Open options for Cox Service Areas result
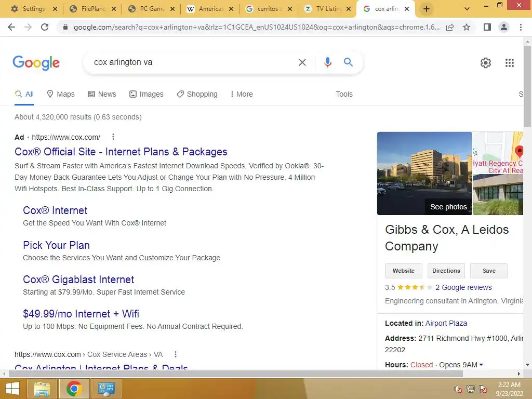Screen dimensions: 532x399 coord(176,354)
